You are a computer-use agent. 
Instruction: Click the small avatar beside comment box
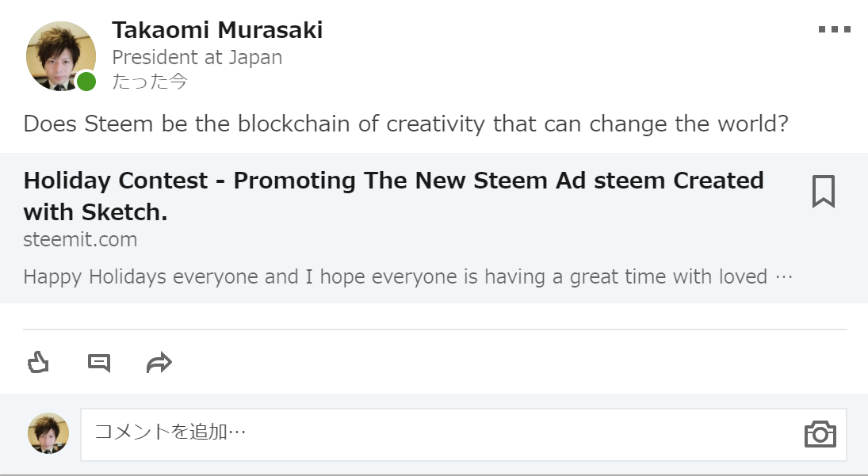point(48,433)
